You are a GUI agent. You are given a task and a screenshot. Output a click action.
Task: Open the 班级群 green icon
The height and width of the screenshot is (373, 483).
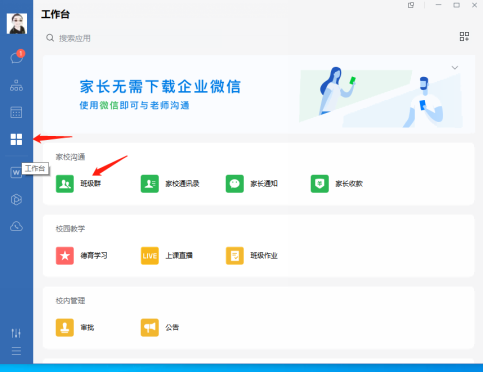pyautogui.click(x=65, y=184)
